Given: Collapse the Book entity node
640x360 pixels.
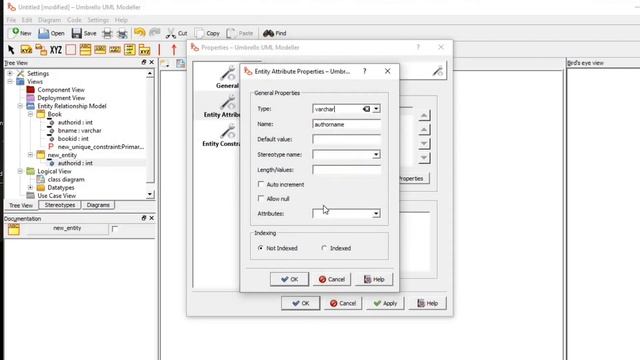Looking at the screenshot, I should coord(30,114).
